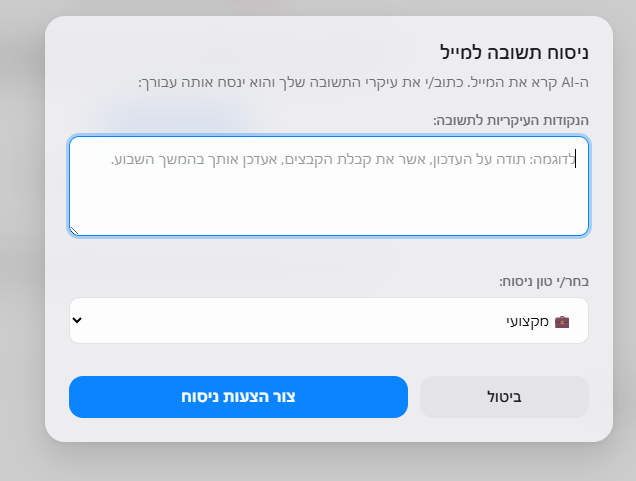Click the briefcase icon in the tone selector
The height and width of the screenshot is (481, 636).
[x=562, y=322]
